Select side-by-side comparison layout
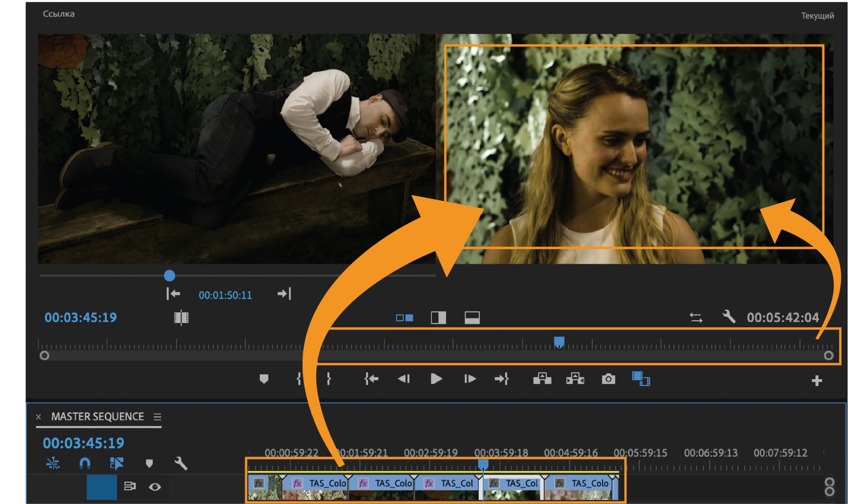Screen dimensions: 848x504 (x=405, y=318)
